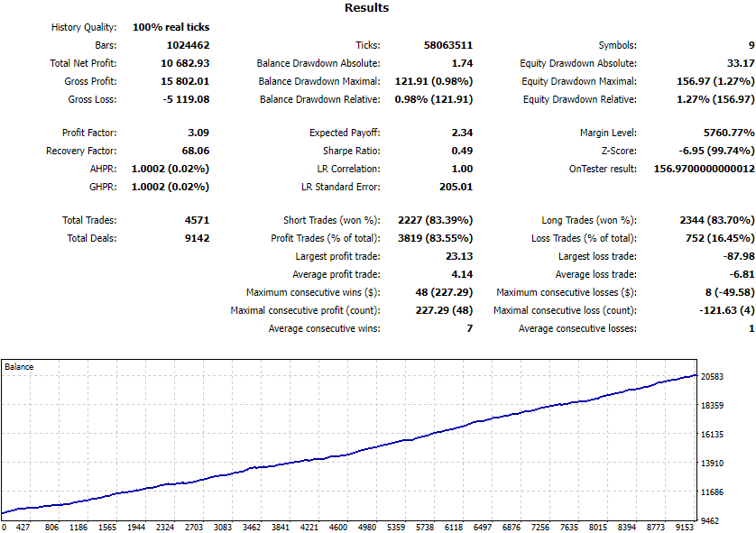Click Margin Level value 5760.77%
Viewport: 756px width, 533px height.
(729, 133)
